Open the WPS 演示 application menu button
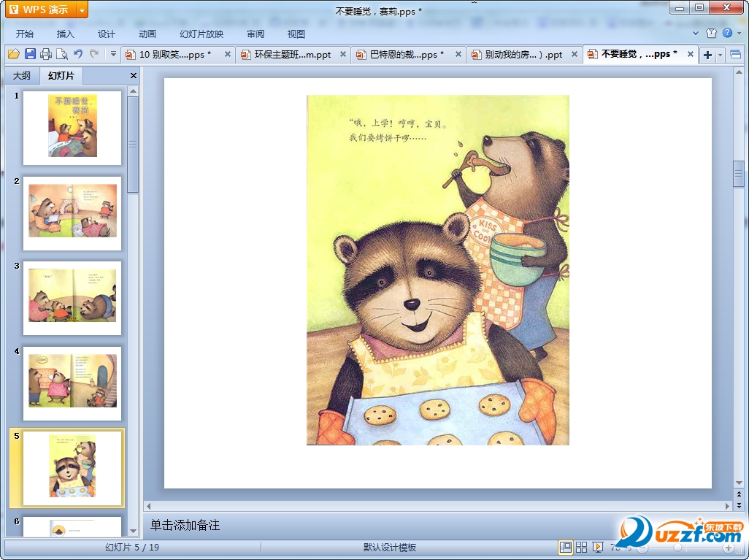This screenshot has width=749, height=560. 41,9
